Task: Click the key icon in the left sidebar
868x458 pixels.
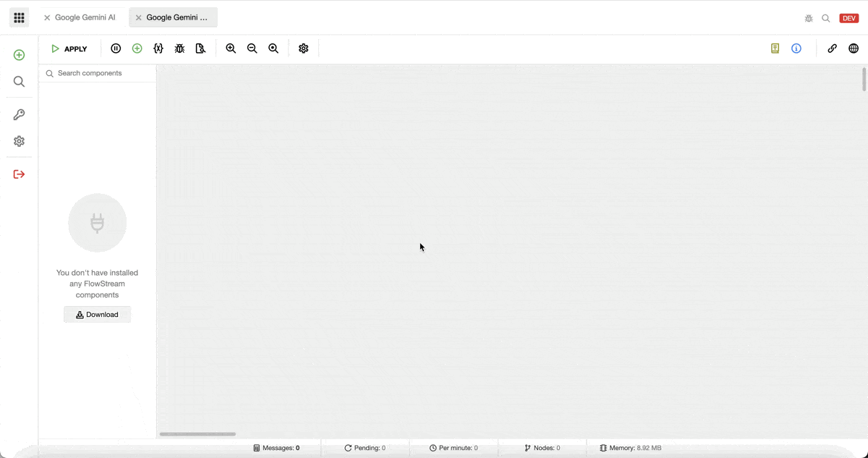Action: tap(20, 114)
